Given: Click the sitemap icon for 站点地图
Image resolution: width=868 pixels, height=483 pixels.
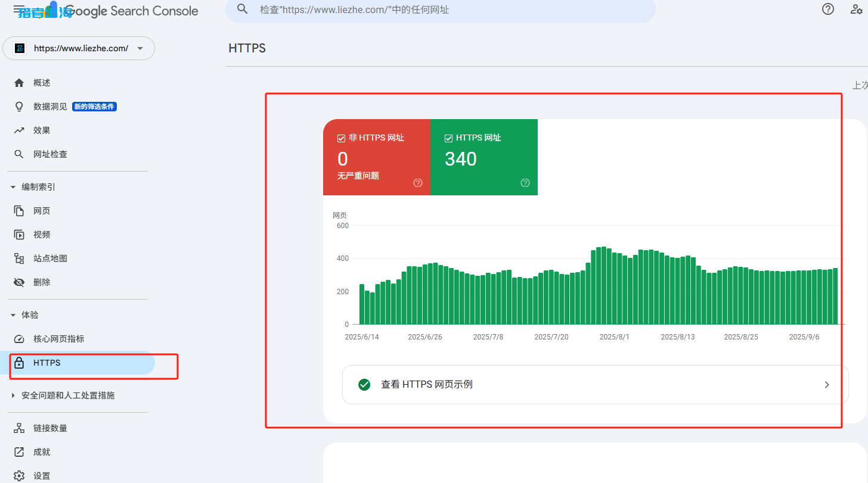Looking at the screenshot, I should point(19,258).
